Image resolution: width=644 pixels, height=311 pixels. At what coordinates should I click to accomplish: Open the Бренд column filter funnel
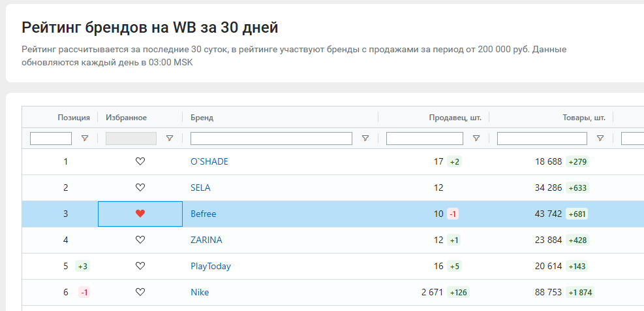coord(365,139)
